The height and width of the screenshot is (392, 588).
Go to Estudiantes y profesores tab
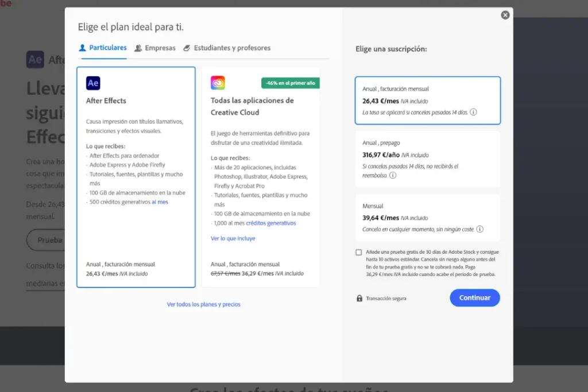227,48
